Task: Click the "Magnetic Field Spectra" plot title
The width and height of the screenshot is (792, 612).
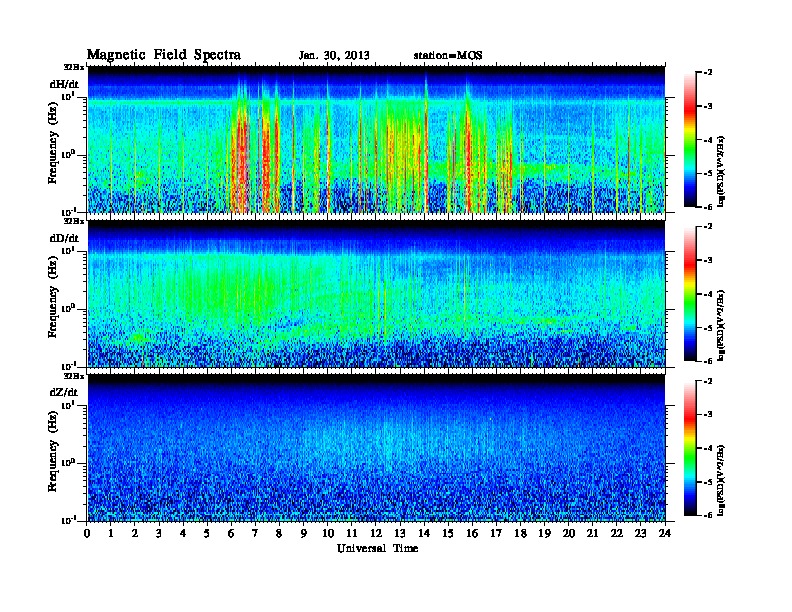Action: [x=164, y=55]
